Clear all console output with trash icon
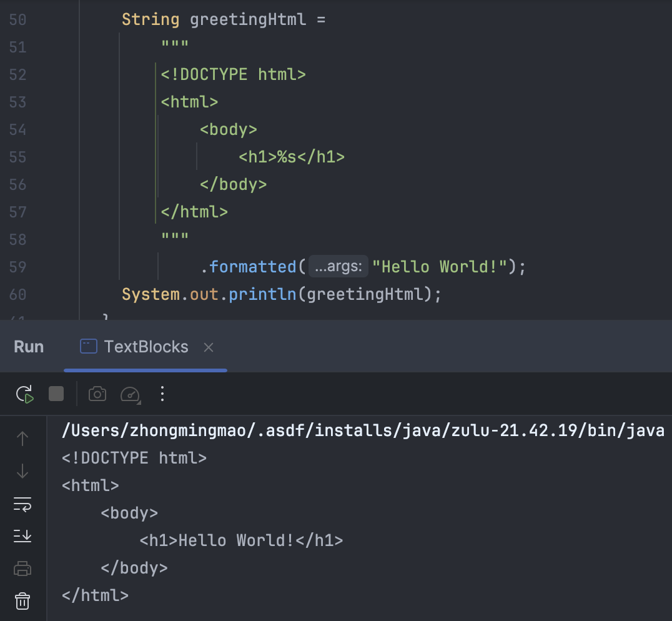Viewport: 672px width, 621px height. pos(22,601)
